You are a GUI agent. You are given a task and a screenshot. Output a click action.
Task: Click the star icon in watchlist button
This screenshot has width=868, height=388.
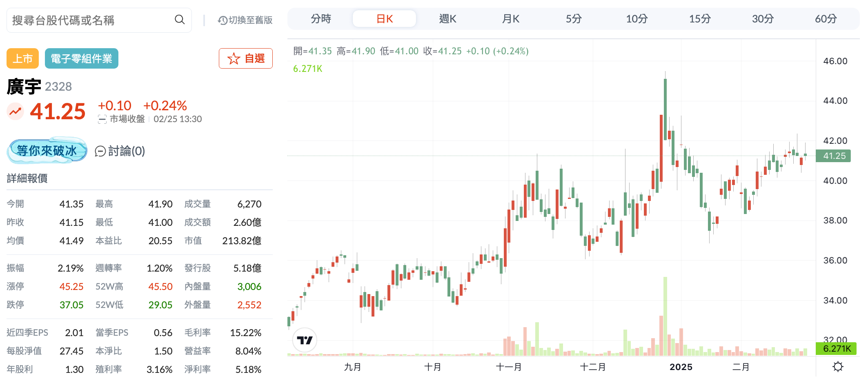coord(234,58)
